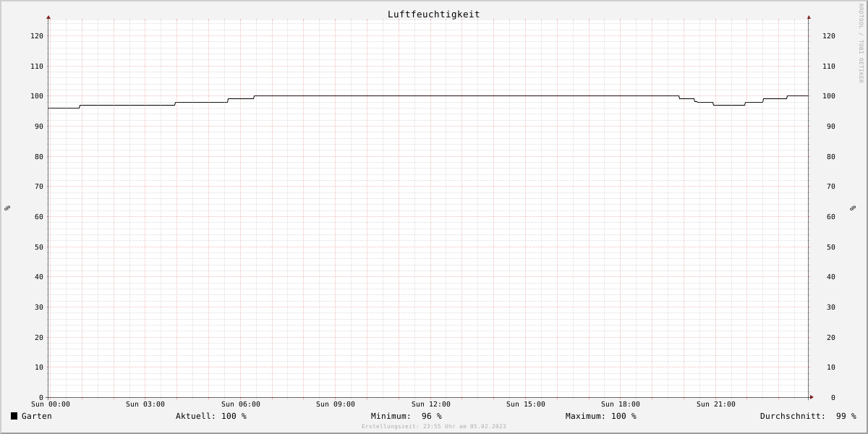The width and height of the screenshot is (868, 434).
Task: Click the Durchschnitt: 99 % value
Action: pyautogui.click(x=808, y=416)
